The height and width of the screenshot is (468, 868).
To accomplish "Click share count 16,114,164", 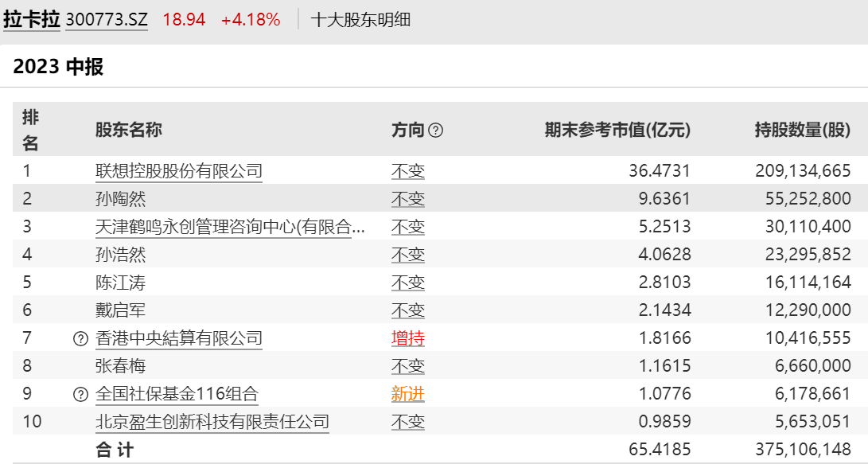I will [x=808, y=282].
